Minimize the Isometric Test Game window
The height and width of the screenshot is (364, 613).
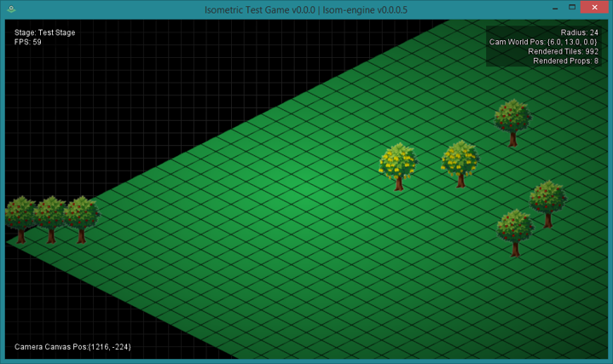tap(555, 8)
